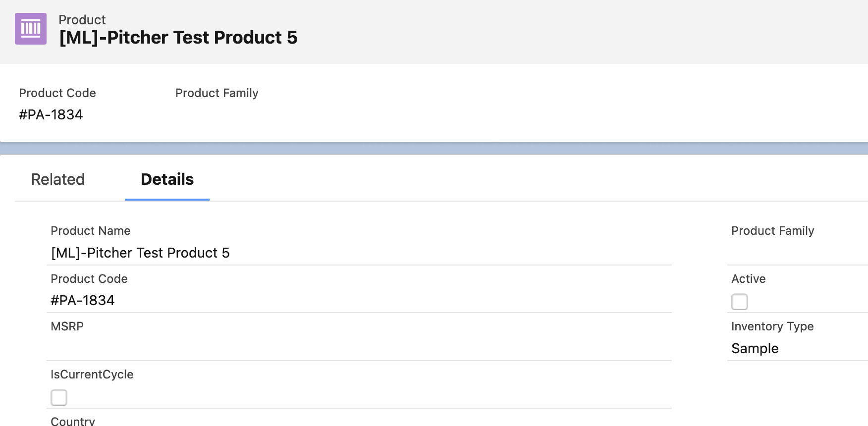Enable the IsCurrentCycle checkbox
The width and height of the screenshot is (868, 426).
coord(59,397)
